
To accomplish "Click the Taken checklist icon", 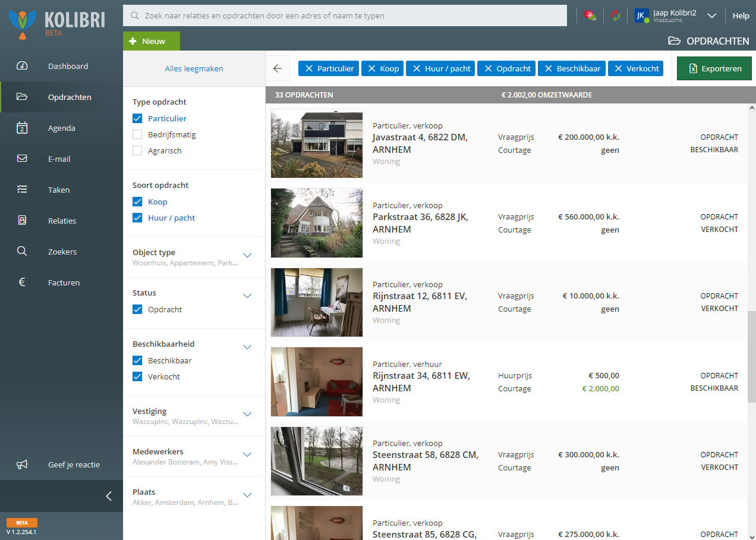I will point(22,190).
